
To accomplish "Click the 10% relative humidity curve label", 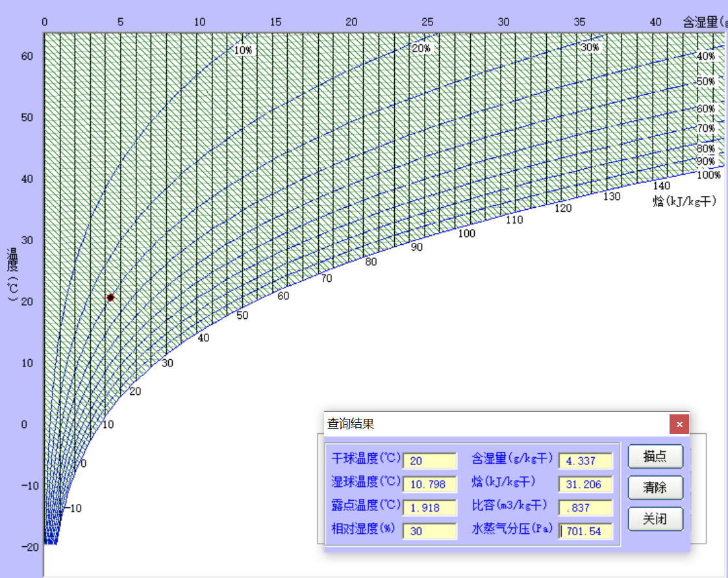I will tap(242, 50).
